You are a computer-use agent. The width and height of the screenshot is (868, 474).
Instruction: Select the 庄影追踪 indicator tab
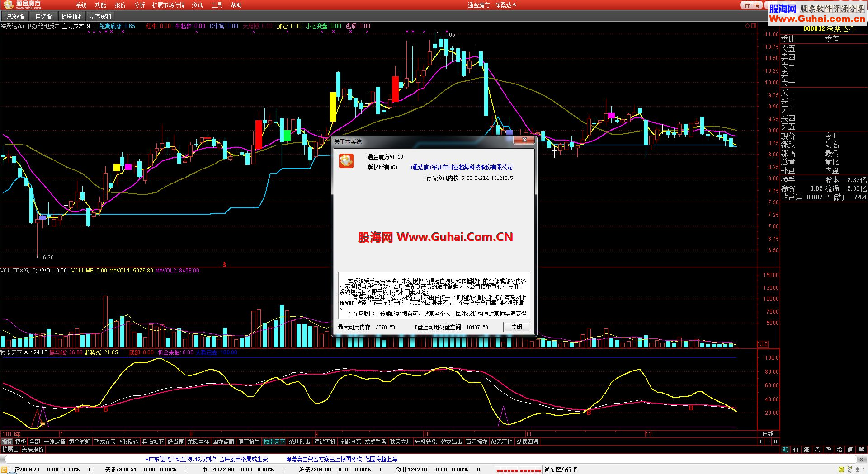click(350, 441)
